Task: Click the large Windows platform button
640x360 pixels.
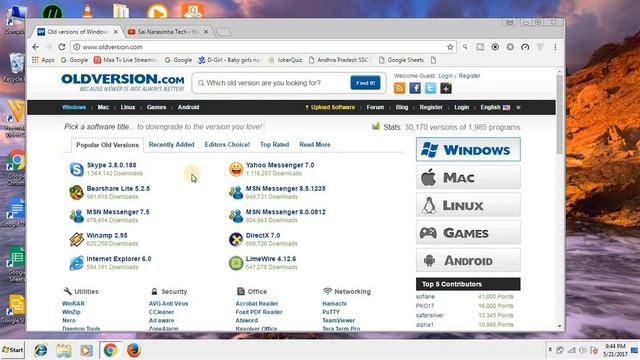Action: tap(468, 149)
